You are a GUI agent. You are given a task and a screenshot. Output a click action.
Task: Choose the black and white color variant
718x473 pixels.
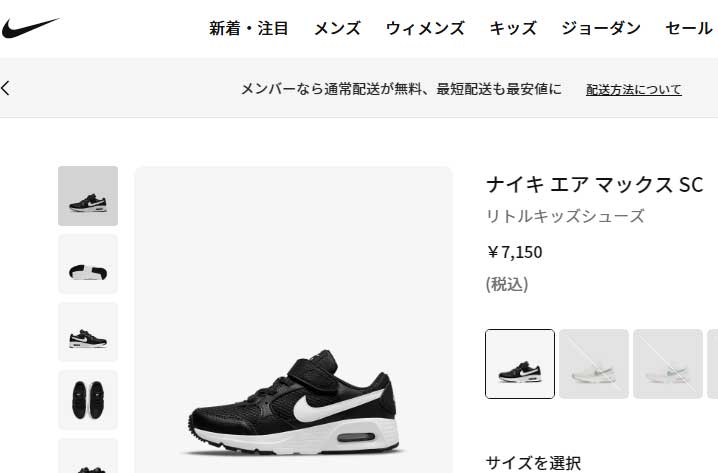[x=520, y=364]
